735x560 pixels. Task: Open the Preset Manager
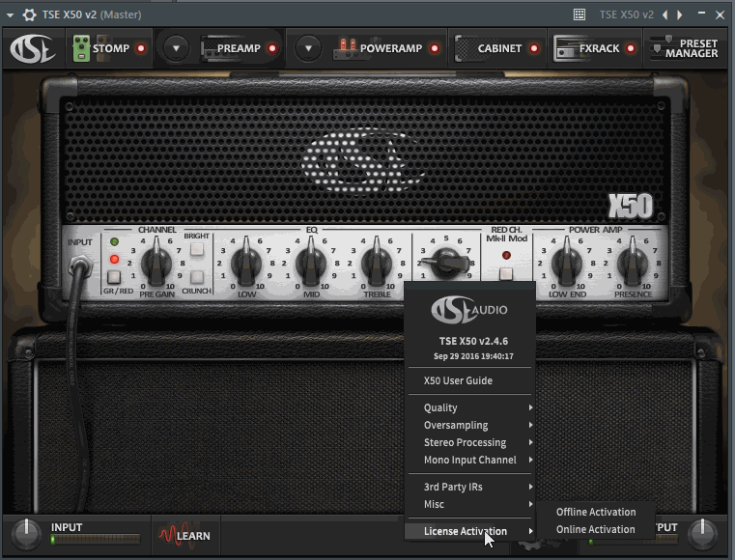coord(685,48)
